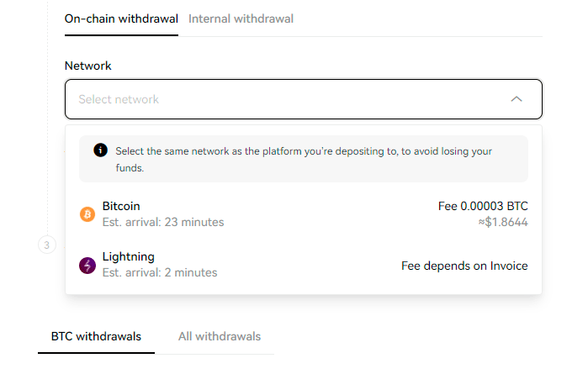
Task: Click the Network field label
Action: coord(87,66)
